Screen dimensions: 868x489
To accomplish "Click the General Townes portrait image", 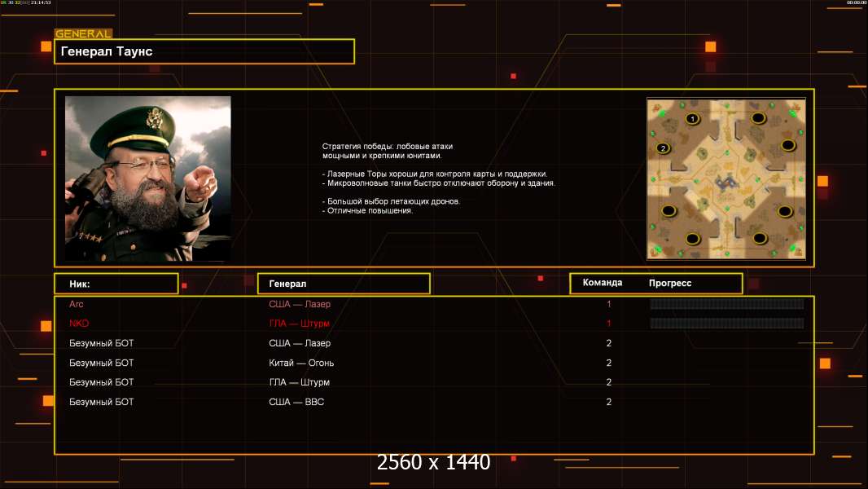I will [147, 178].
